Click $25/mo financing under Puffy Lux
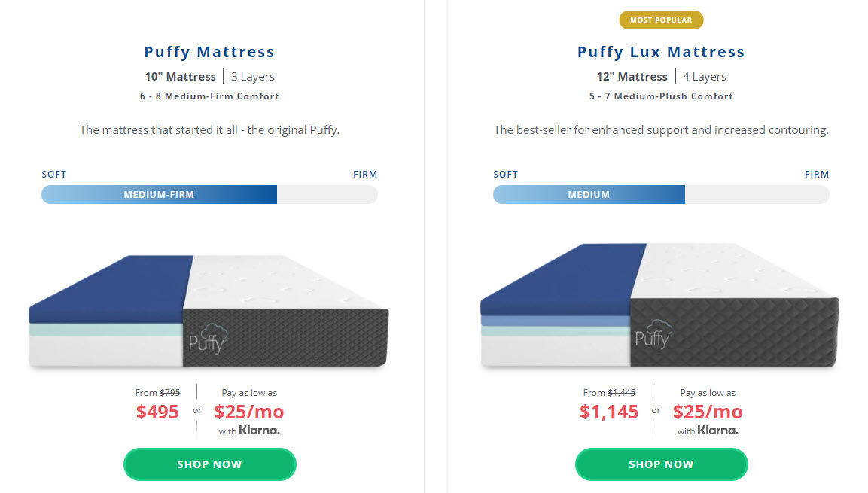Viewport: 868px width, 493px height. [x=708, y=412]
